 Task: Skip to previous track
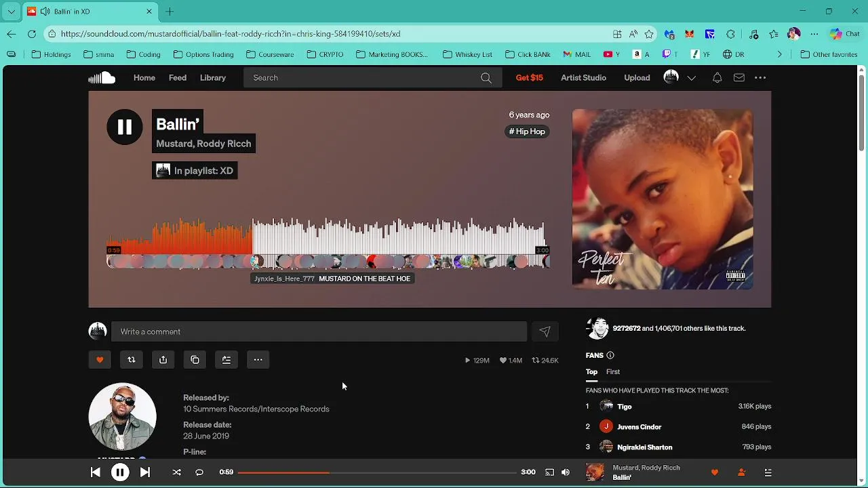(x=96, y=472)
